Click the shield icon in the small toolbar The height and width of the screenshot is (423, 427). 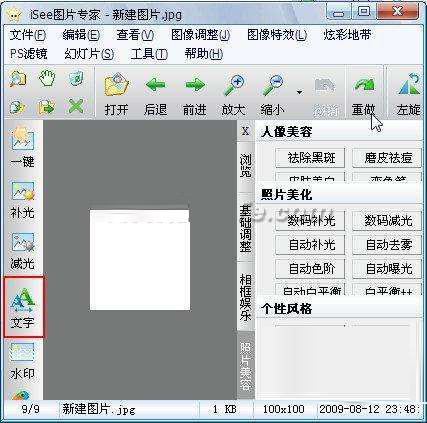[x=76, y=79]
